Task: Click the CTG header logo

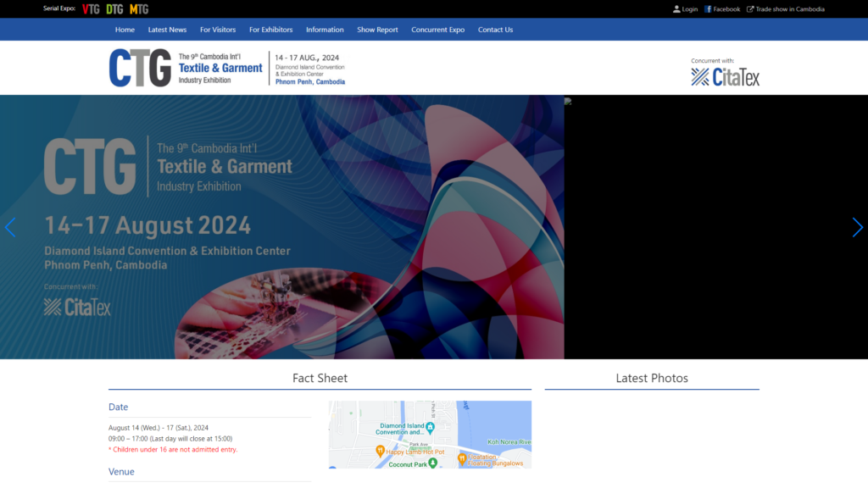Action: click(227, 68)
